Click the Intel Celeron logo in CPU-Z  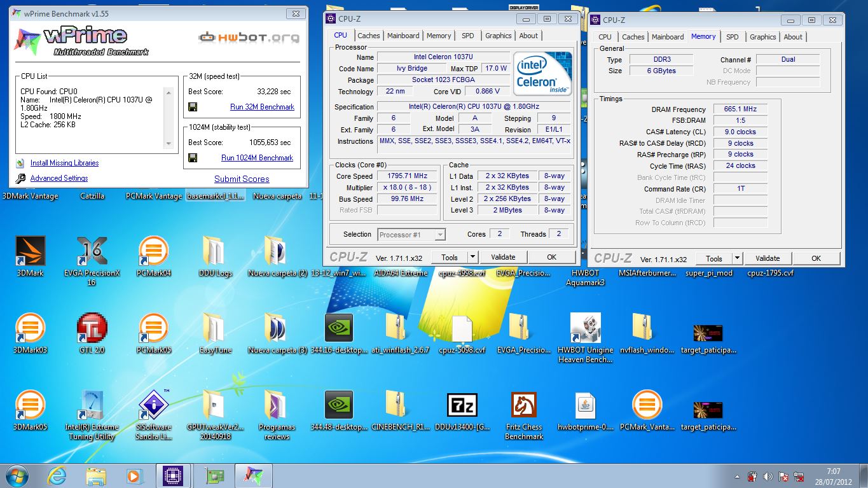coord(543,73)
